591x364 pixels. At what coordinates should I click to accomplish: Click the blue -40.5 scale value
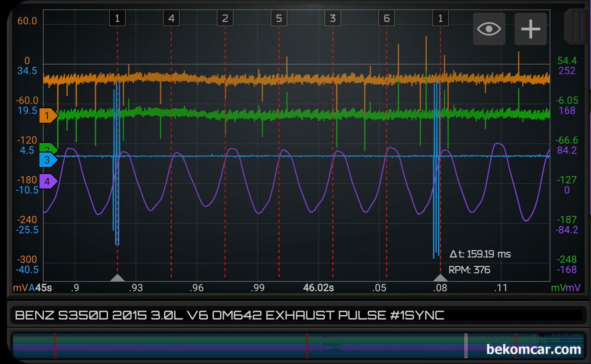(x=27, y=269)
